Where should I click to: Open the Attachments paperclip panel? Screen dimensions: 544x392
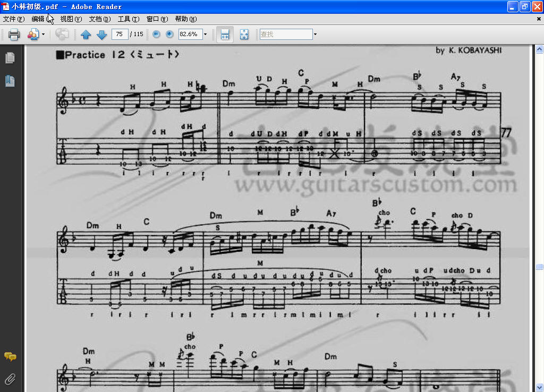(10, 379)
